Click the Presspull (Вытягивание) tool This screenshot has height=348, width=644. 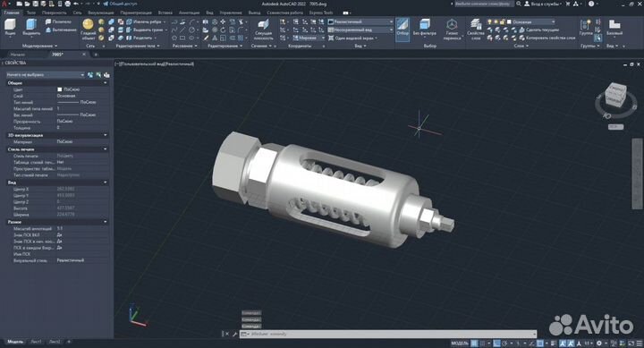click(61, 30)
